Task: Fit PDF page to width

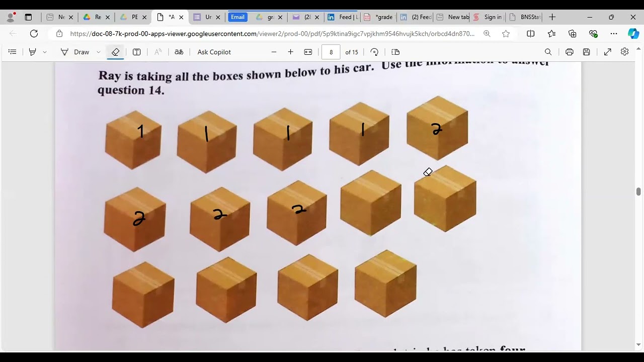Action: (308, 52)
